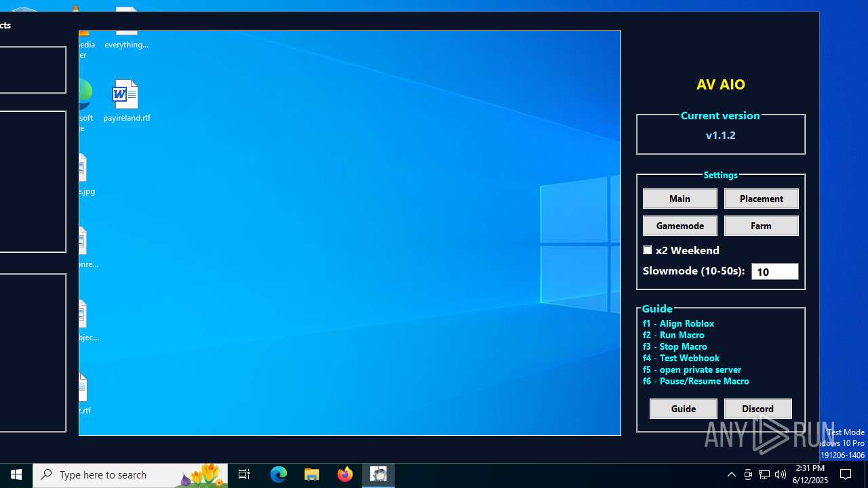Click the 'f6 - Pause/Resume Macro' line

(x=696, y=381)
